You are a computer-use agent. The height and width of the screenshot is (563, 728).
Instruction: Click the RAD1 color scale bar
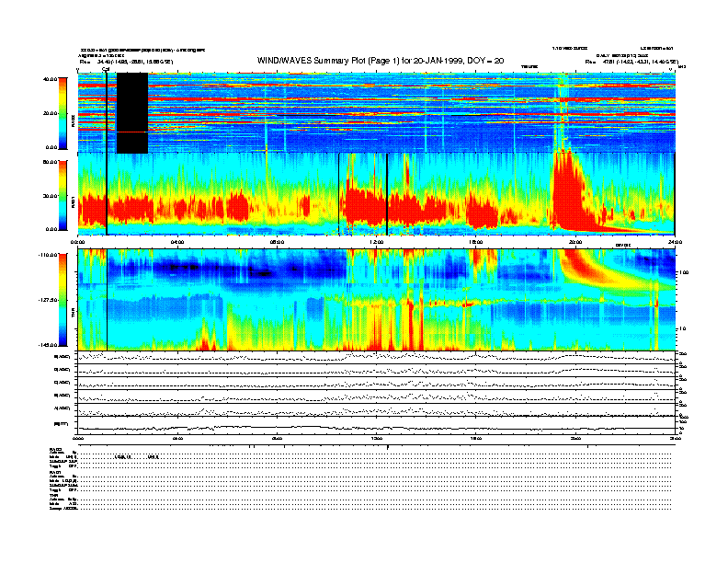63,195
